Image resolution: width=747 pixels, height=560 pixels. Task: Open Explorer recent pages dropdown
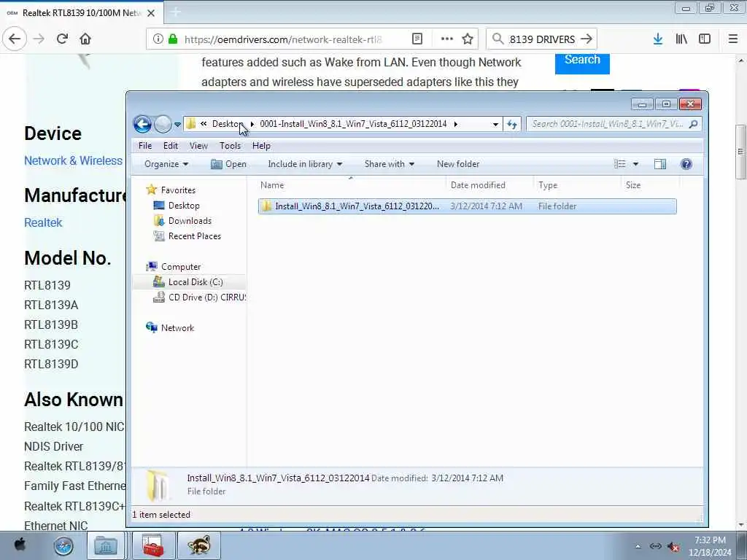tap(177, 125)
